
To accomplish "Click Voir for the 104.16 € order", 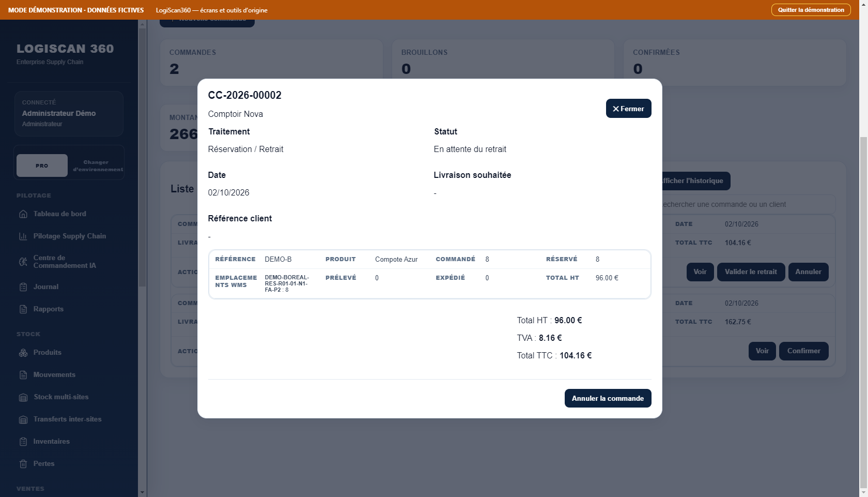I will point(700,272).
